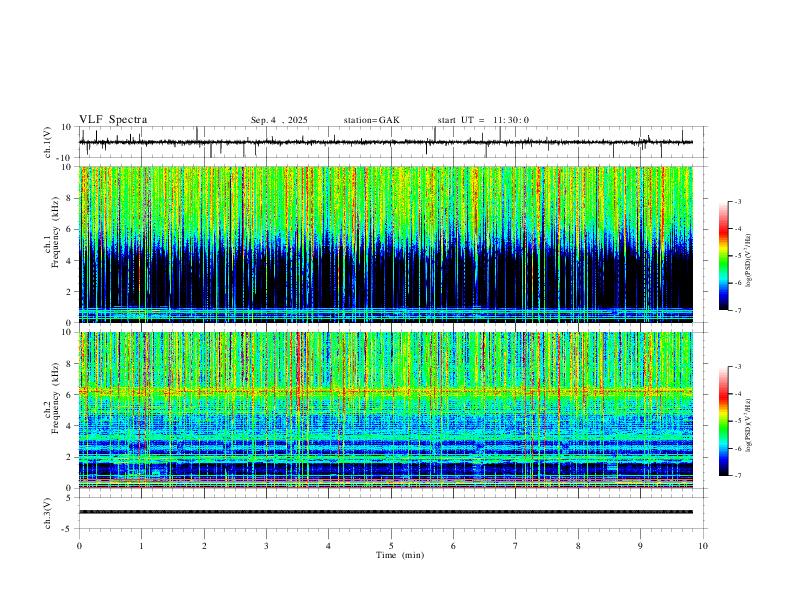
Task: Click the '9' tick on the time axis
Action: 640,546
